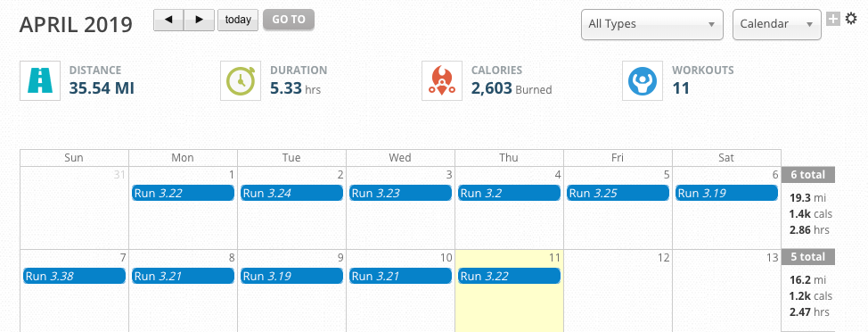Open settings with the gear icon

[851, 19]
